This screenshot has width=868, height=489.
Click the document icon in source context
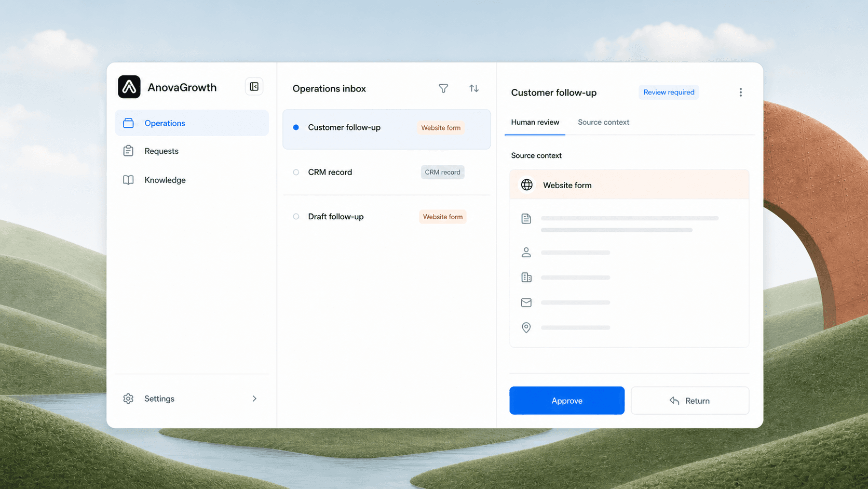coord(526,219)
